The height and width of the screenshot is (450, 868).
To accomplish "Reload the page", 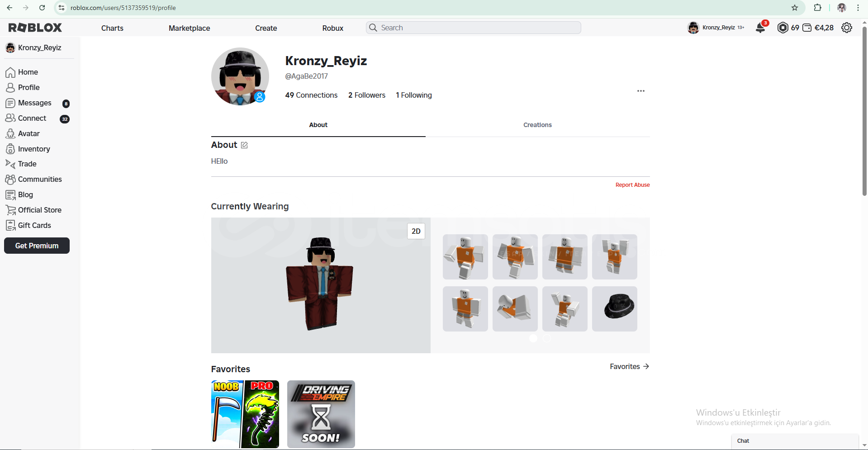I will [x=42, y=8].
